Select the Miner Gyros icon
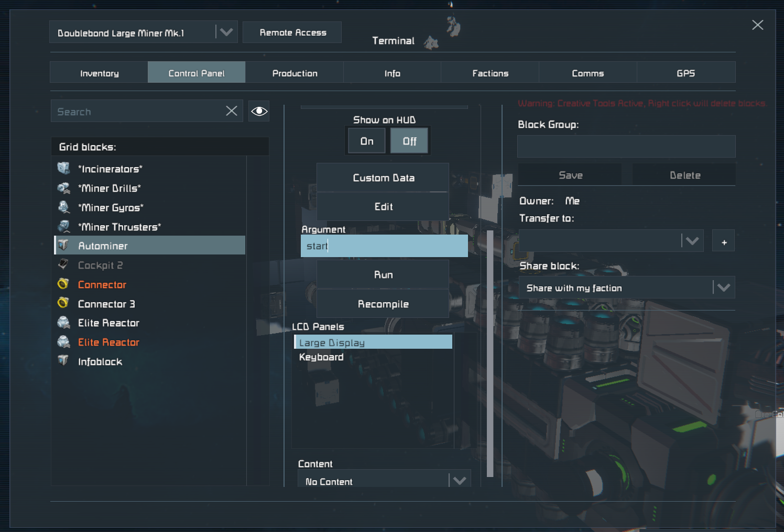 coord(64,207)
